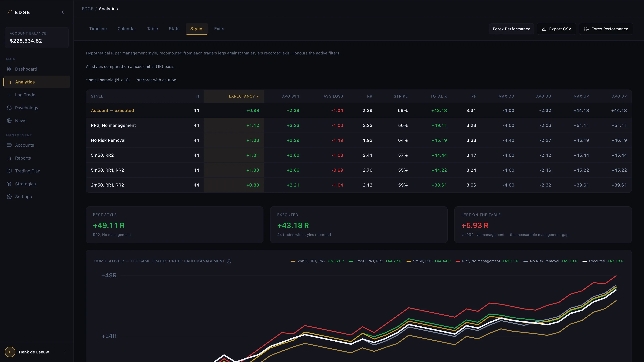Click the EDGE logo icon
The width and height of the screenshot is (644, 362).
click(10, 12)
